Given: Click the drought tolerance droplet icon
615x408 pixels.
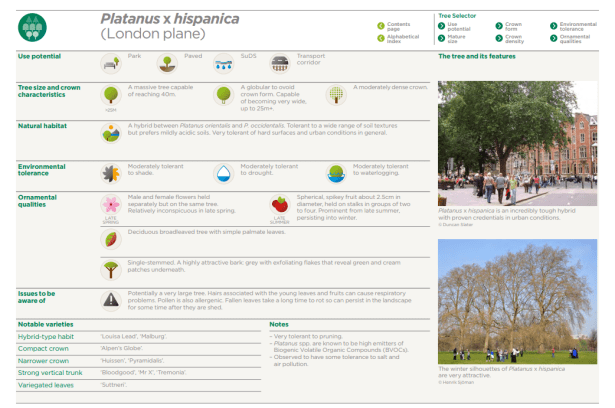Looking at the screenshot, I should click(224, 173).
